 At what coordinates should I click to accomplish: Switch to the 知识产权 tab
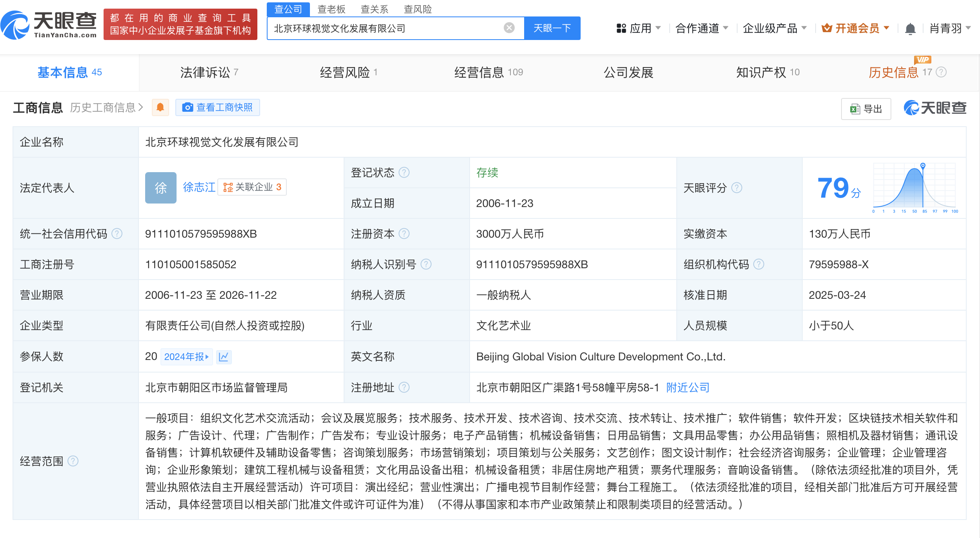click(768, 73)
